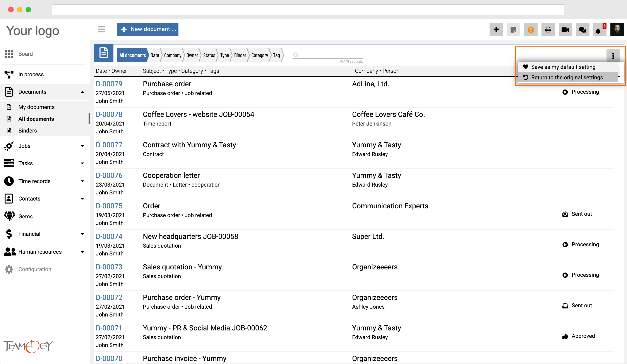Screen dimensions: 627x364
Task: Open document D-00072 link
Action: click(109, 298)
